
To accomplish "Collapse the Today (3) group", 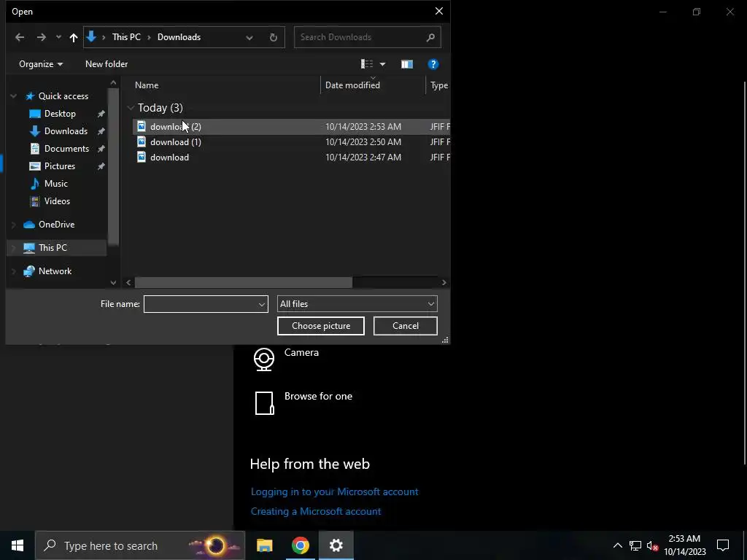I will click(x=131, y=108).
